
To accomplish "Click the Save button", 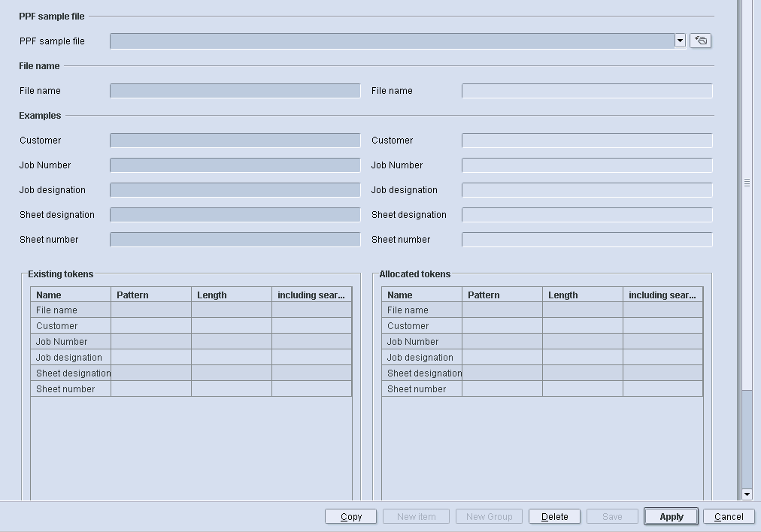I will point(612,516).
